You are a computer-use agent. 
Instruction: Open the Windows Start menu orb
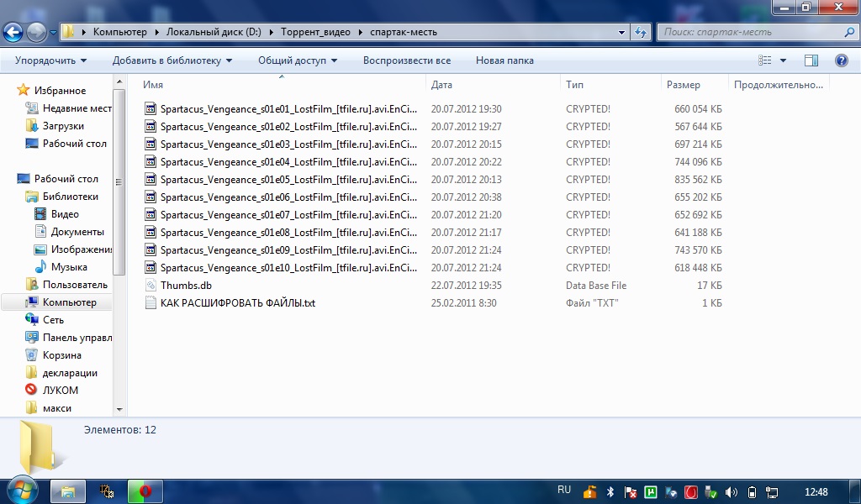(21, 490)
